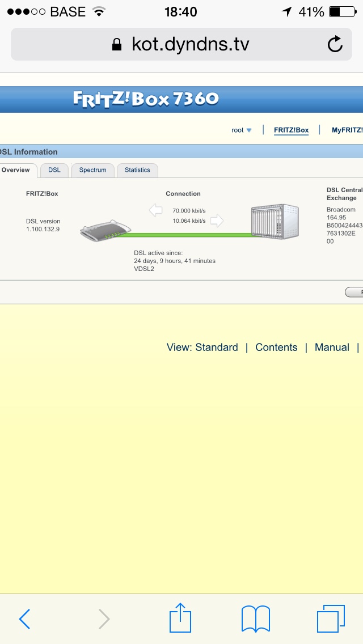Open the DSL tab
This screenshot has height=644, width=363.
54,170
